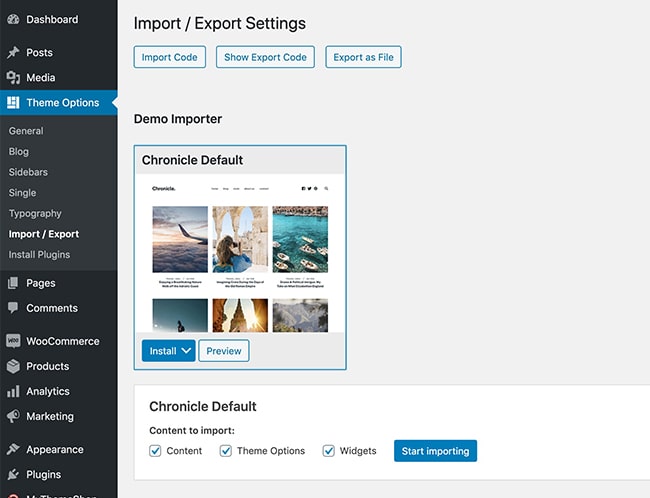
Task: Open Theme Options menu item
Action: 58,102
